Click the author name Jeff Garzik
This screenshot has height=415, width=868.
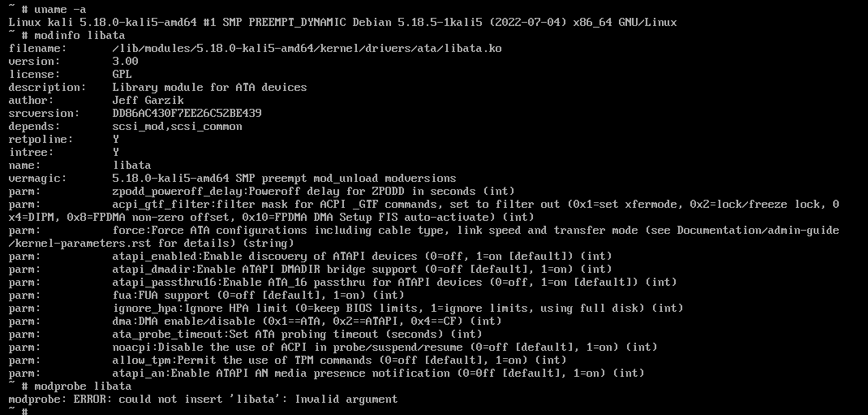click(x=148, y=100)
